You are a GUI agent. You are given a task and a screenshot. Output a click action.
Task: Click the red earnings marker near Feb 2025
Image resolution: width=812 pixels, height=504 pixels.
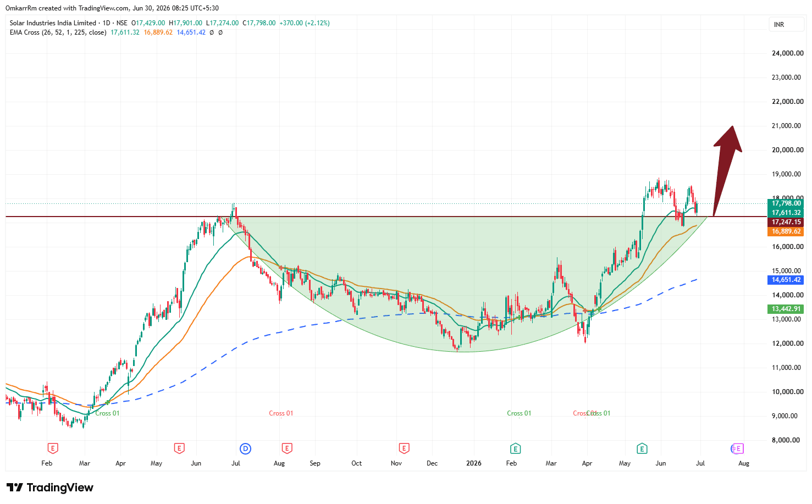point(53,448)
